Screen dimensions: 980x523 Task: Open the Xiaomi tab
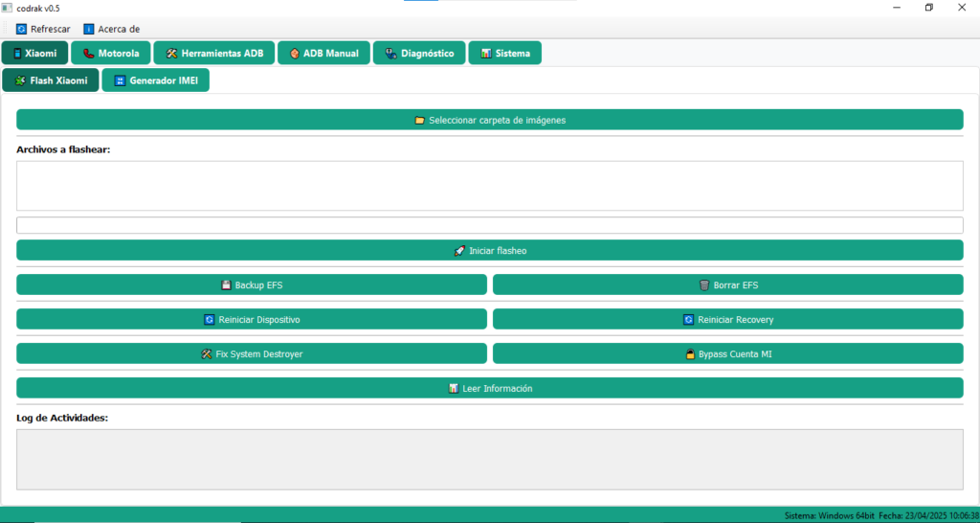click(x=35, y=54)
